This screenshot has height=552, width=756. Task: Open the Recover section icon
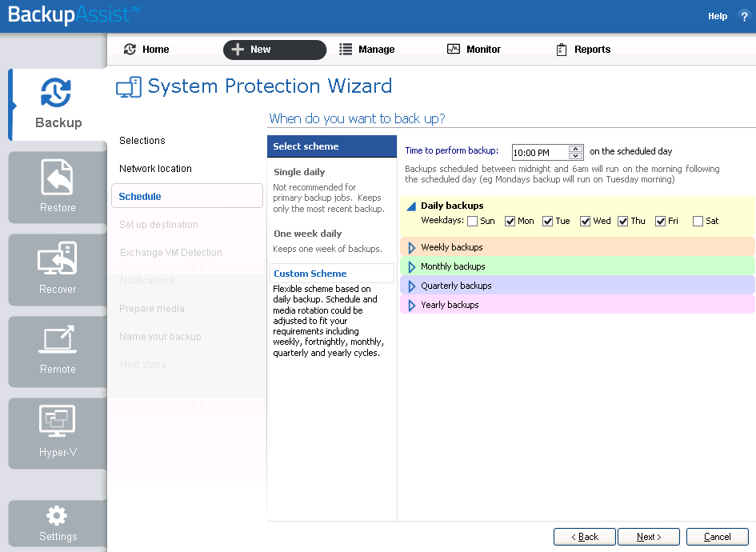58,258
